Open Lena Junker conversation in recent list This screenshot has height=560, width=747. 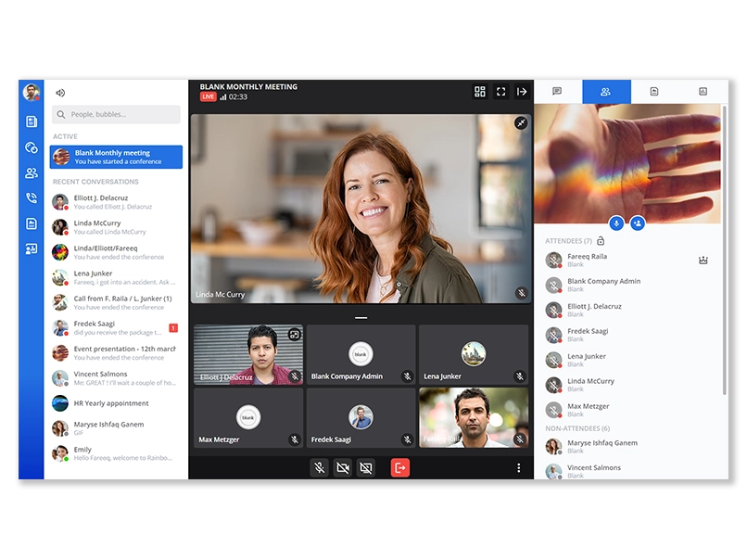point(116,278)
